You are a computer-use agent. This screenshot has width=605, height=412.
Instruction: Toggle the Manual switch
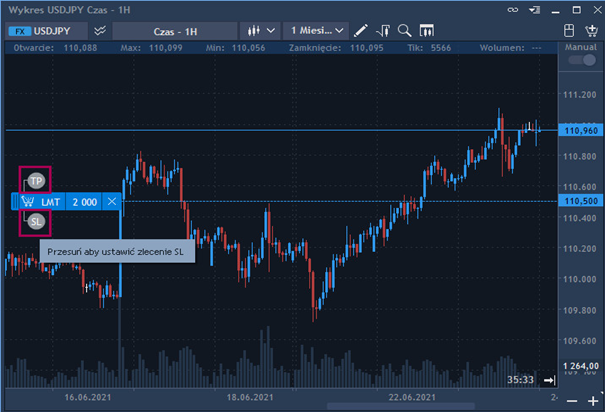click(x=580, y=61)
